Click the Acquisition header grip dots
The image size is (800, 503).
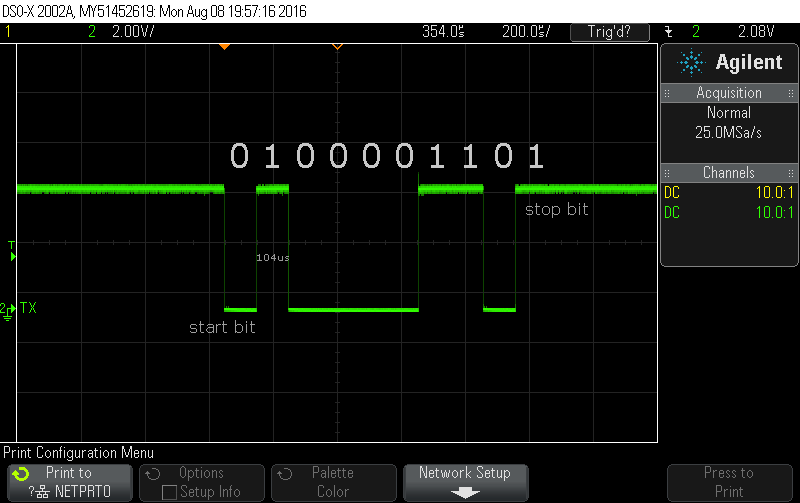(667, 93)
